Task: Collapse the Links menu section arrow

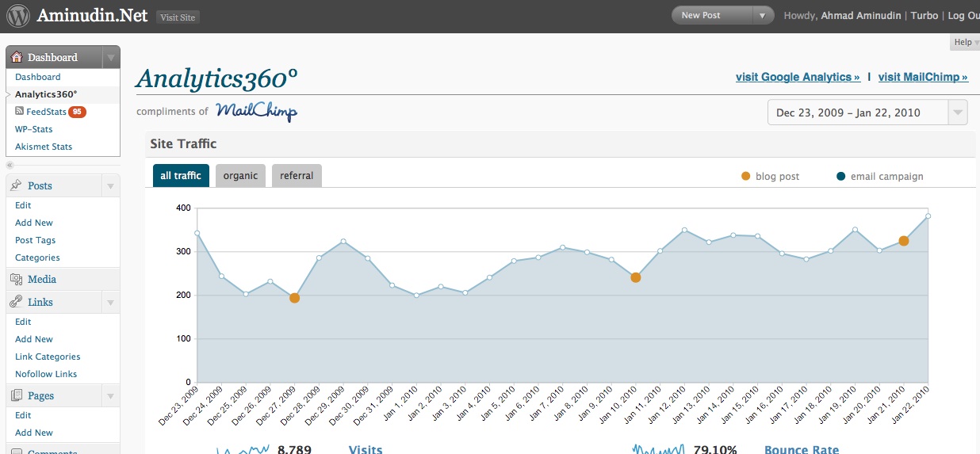Action: pos(111,302)
